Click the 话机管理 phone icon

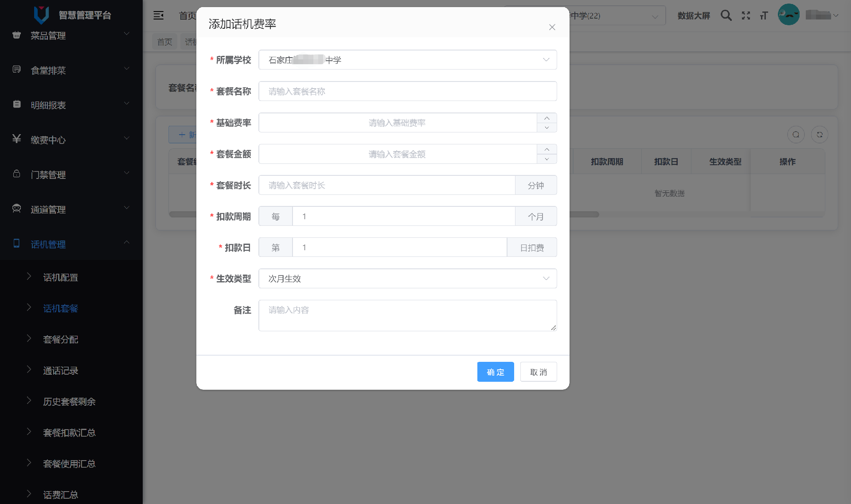click(x=16, y=243)
